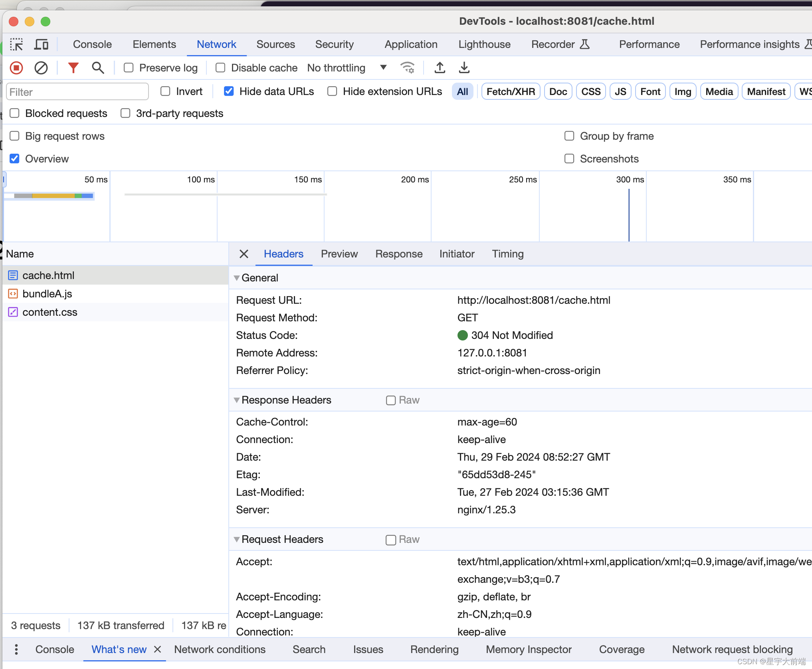The width and height of the screenshot is (812, 669).
Task: Click the search magnifier icon in toolbar
Action: point(98,67)
